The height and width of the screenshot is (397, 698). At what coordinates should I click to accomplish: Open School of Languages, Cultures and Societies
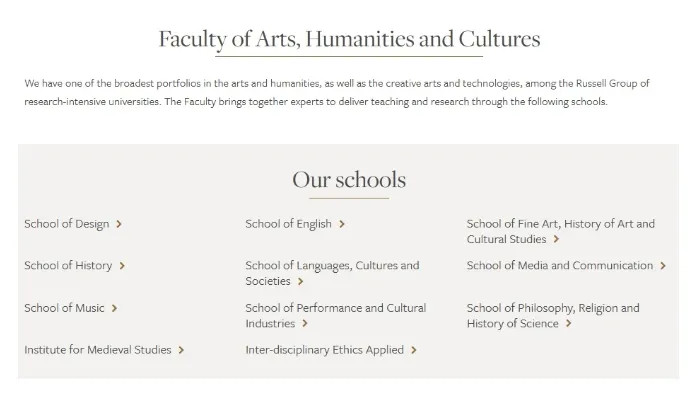[x=332, y=273]
